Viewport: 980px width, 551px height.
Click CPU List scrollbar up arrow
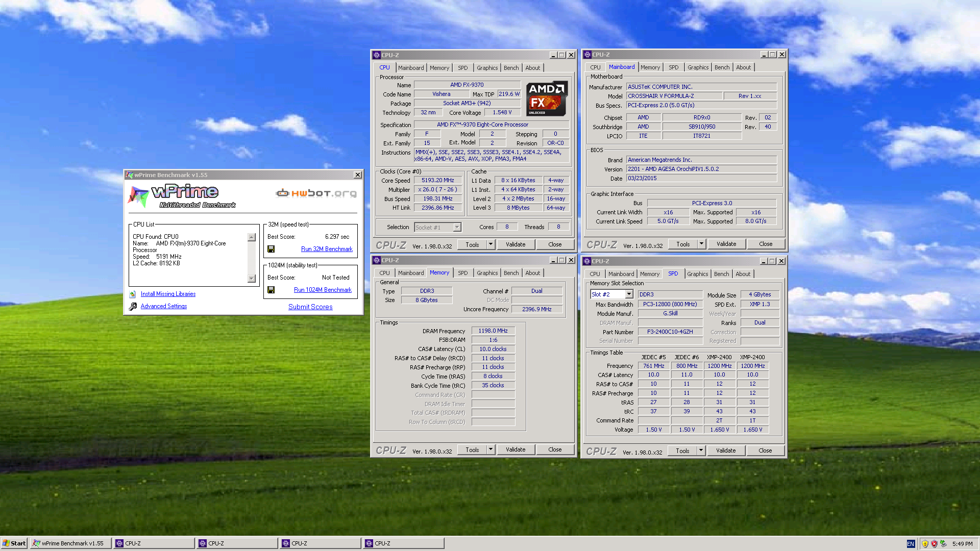[251, 237]
